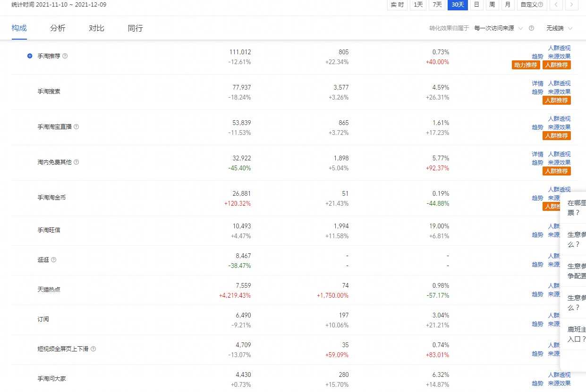The image size is (586, 392).
Task: Select the 7天 time range
Action: pos(437,5)
